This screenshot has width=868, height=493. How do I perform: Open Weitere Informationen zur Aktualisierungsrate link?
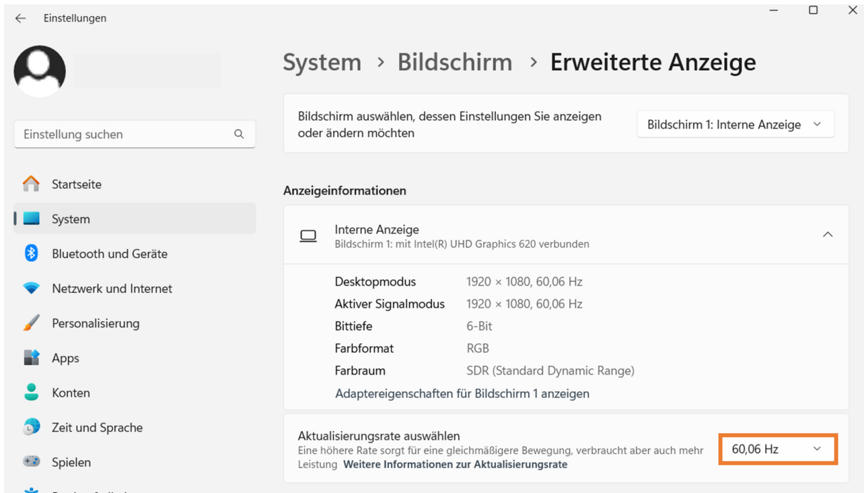pos(456,465)
